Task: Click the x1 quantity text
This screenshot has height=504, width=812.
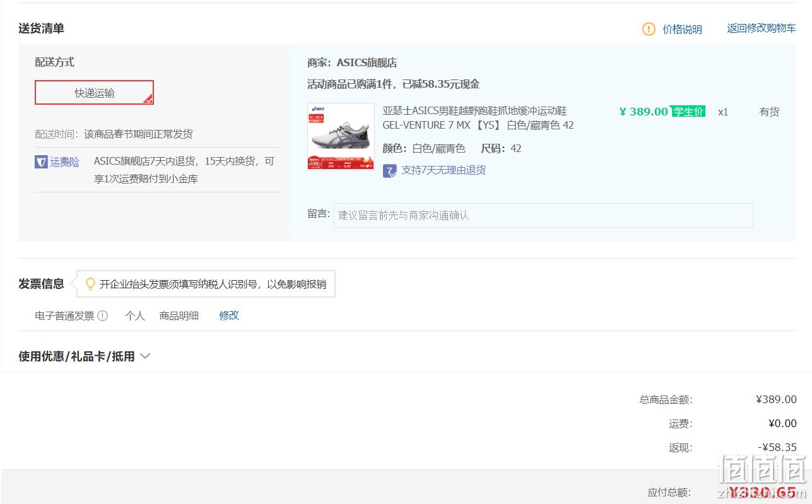Action: click(723, 112)
